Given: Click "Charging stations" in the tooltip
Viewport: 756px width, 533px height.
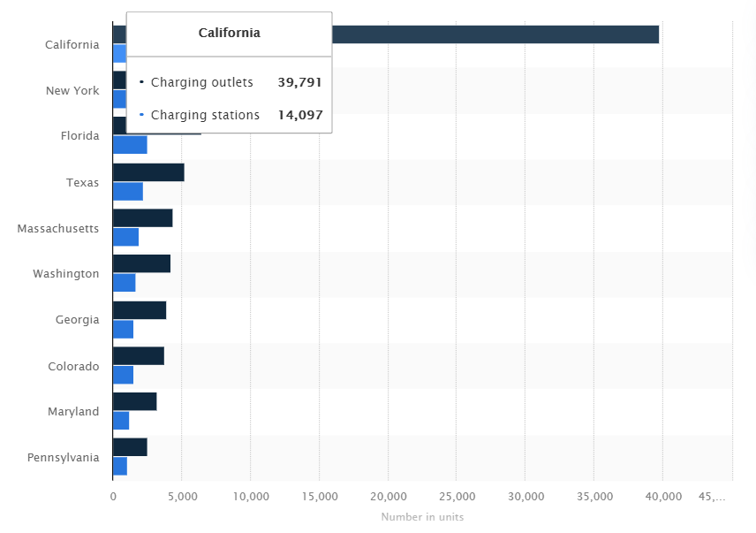Looking at the screenshot, I should pyautogui.click(x=206, y=115).
